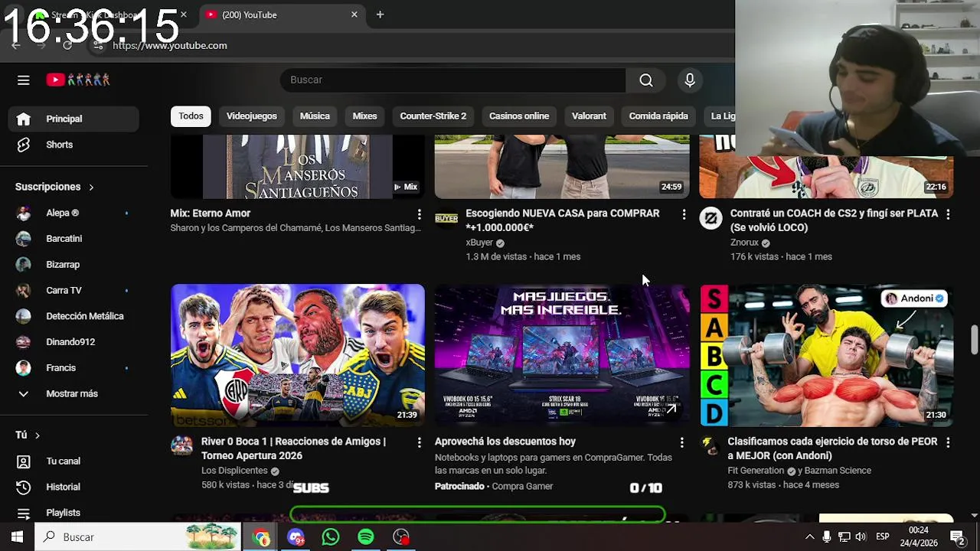This screenshot has width=980, height=551.
Task: Open WhatsApp from the taskbar
Action: point(331,537)
